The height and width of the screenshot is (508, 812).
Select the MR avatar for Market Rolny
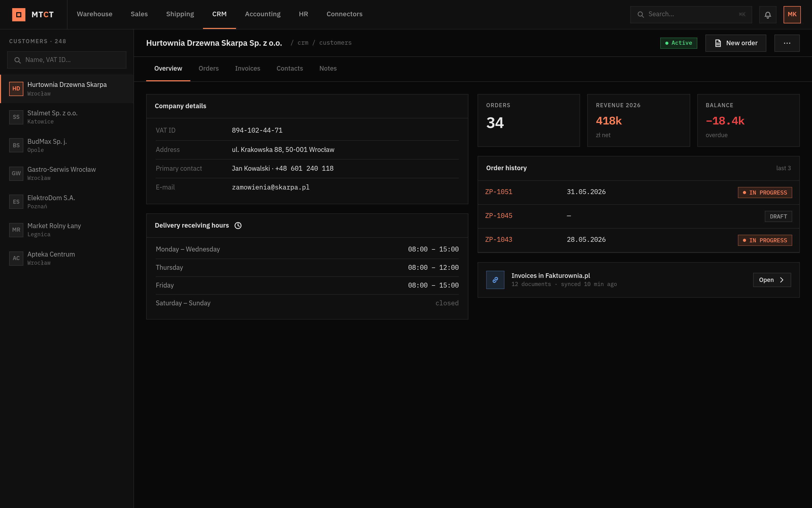tap(16, 230)
